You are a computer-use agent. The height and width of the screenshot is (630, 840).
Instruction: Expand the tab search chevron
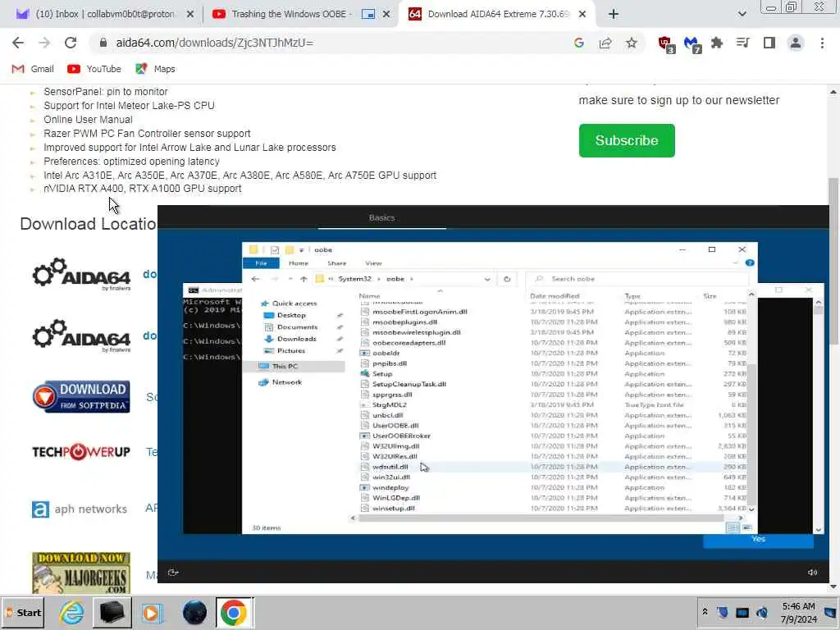[x=742, y=15]
